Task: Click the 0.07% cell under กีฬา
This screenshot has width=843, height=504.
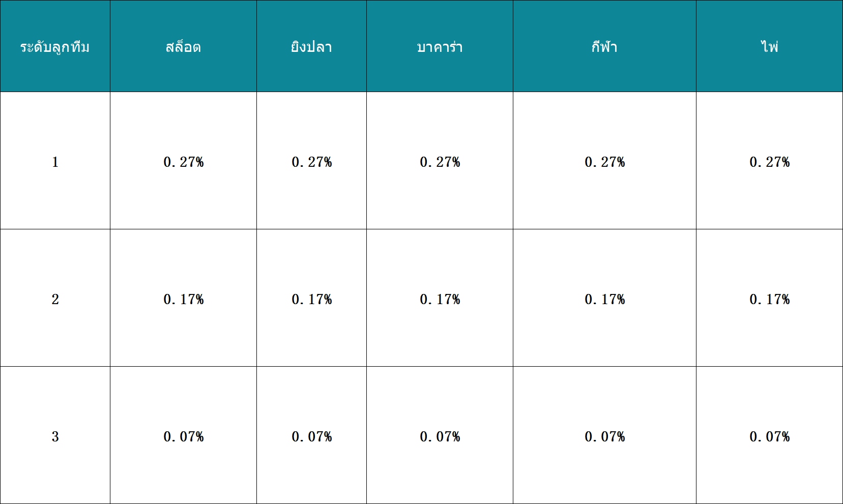Action: tap(604, 435)
